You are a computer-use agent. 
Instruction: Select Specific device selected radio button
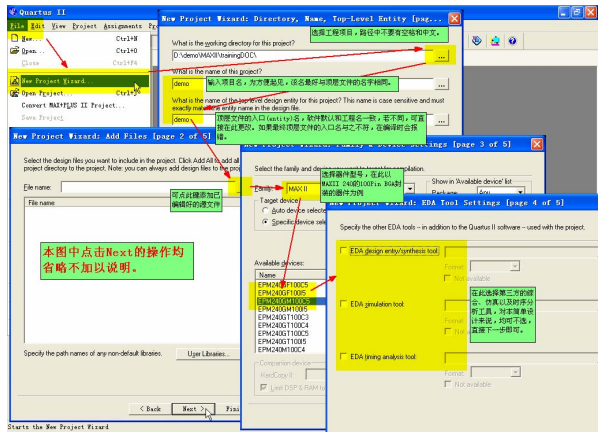click(265, 222)
